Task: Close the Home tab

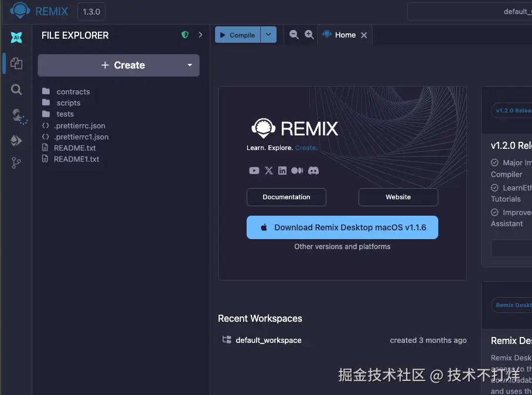Action: pyautogui.click(x=364, y=35)
